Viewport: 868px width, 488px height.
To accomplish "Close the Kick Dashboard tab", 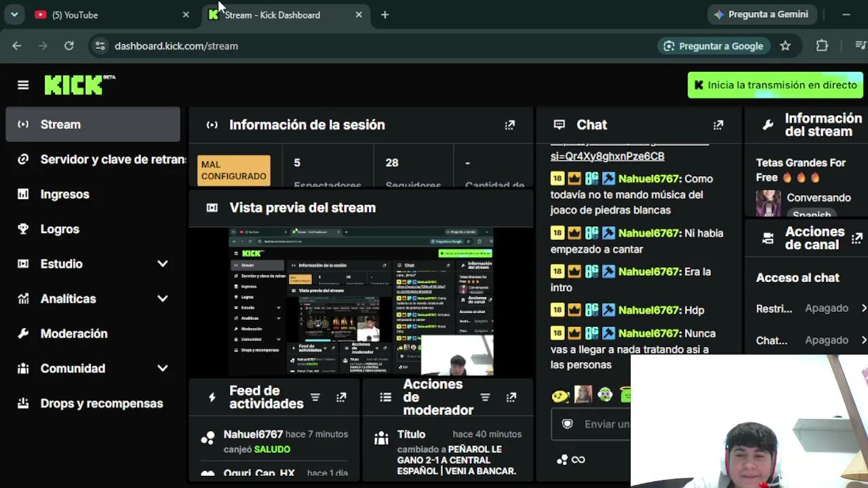I will click(x=359, y=15).
